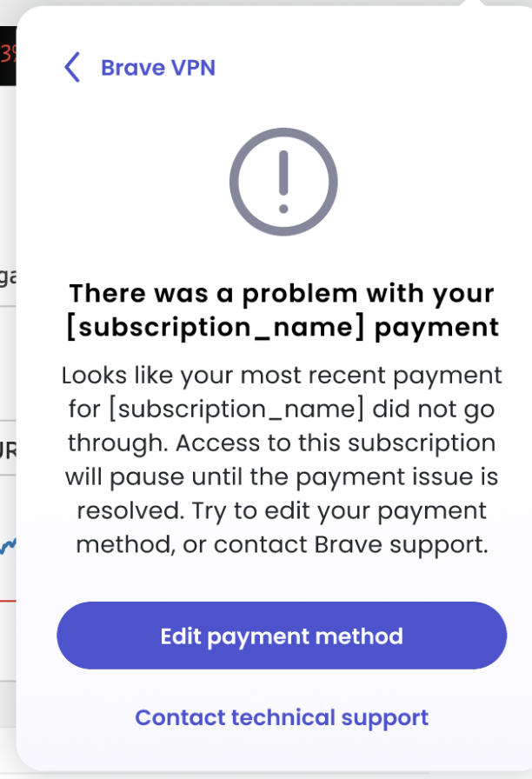This screenshot has width=532, height=779.
Task: Select the blue left-pointing chevron
Action: (x=72, y=67)
